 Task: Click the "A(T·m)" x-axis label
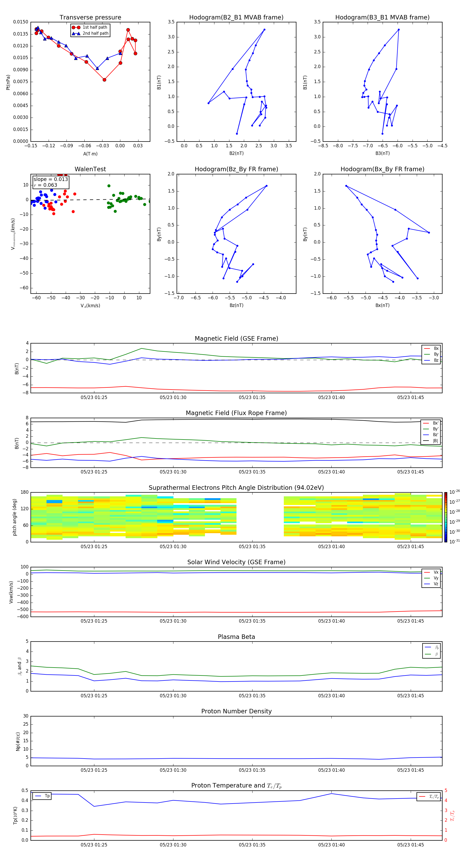tap(90, 154)
